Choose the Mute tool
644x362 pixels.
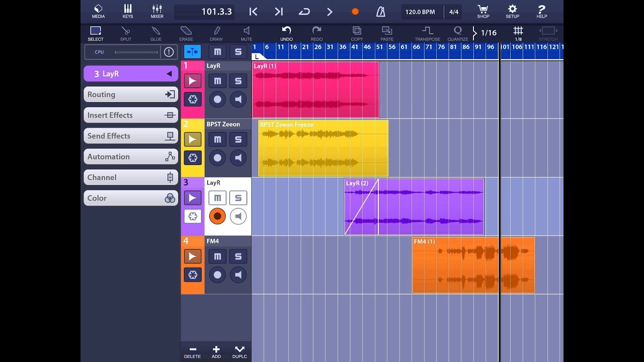(247, 34)
